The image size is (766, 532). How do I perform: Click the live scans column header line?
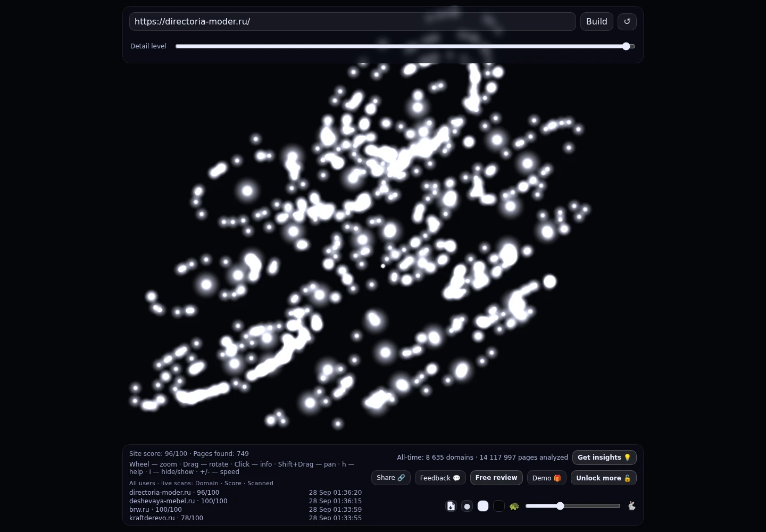tap(201, 483)
